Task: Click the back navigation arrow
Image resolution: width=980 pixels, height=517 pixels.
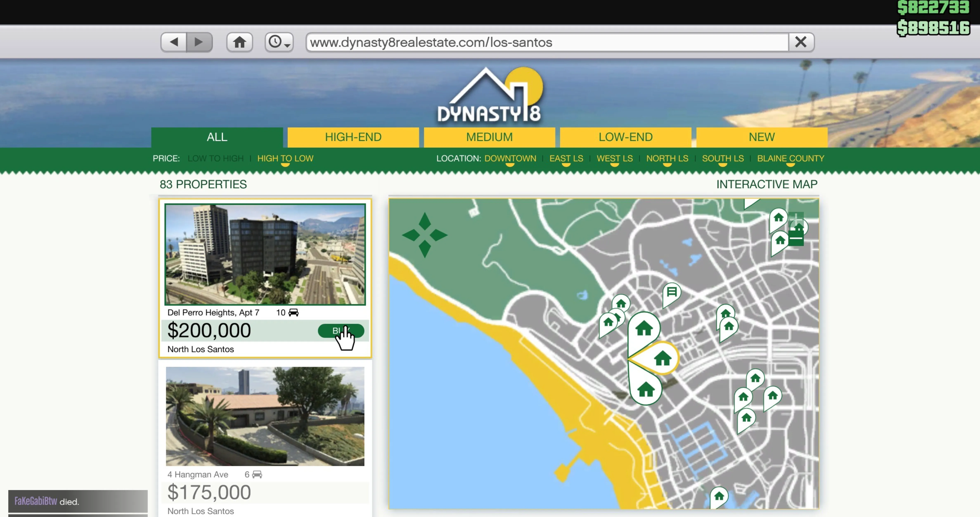Action: tap(174, 42)
